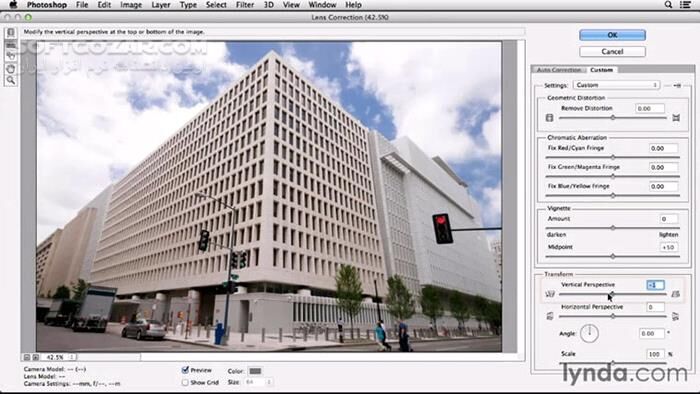Viewport: 700px width, 394px height.
Task: Select the Remove Distortion tool
Action: (11, 33)
